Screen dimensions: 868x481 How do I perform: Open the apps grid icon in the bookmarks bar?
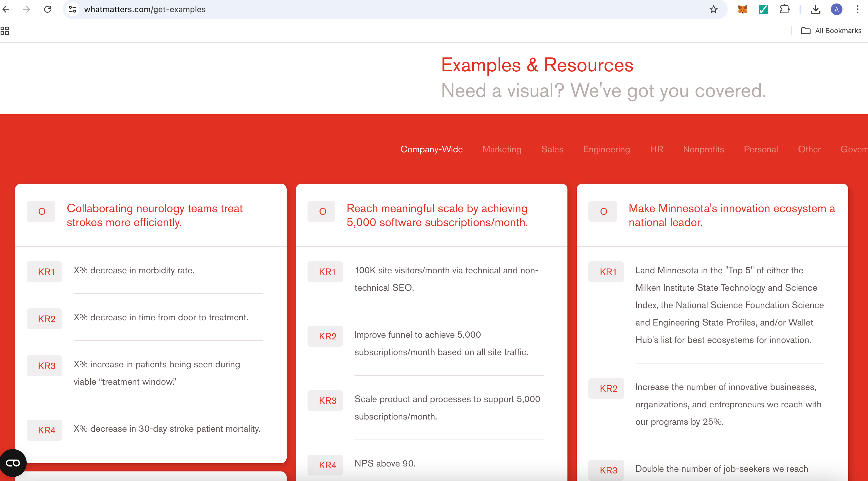[x=5, y=31]
